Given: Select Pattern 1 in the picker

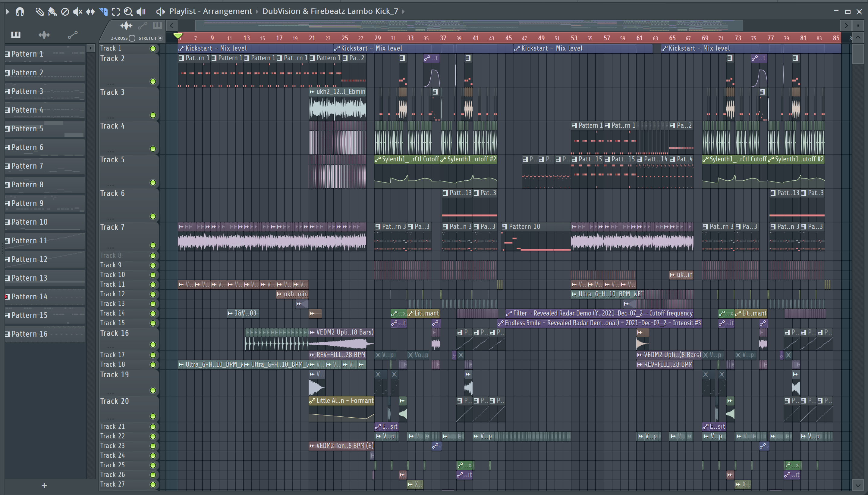Looking at the screenshot, I should 45,54.
